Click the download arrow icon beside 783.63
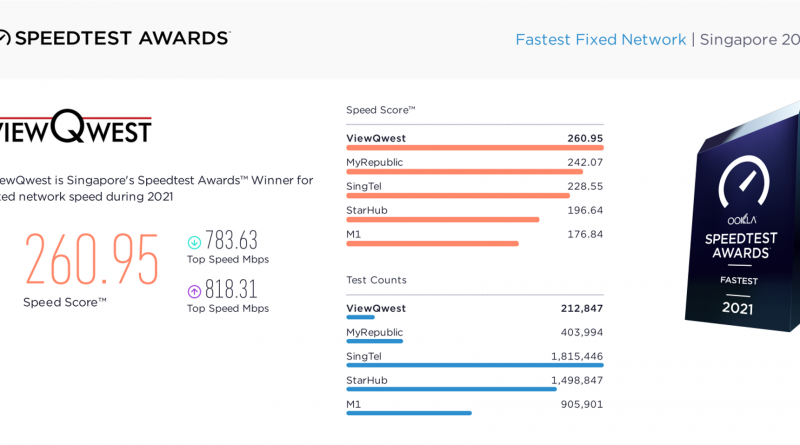The image size is (800, 445). pyautogui.click(x=194, y=242)
